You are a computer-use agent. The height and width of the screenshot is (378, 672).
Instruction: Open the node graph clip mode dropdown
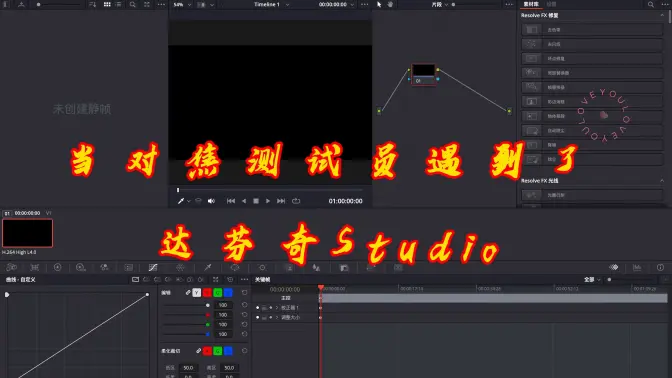[440, 4]
